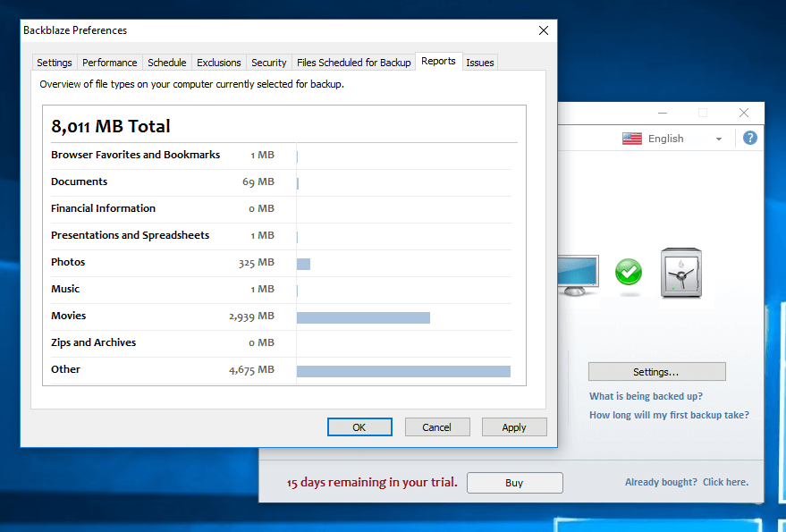
Task: Open the Security tab
Action: pyautogui.click(x=269, y=63)
